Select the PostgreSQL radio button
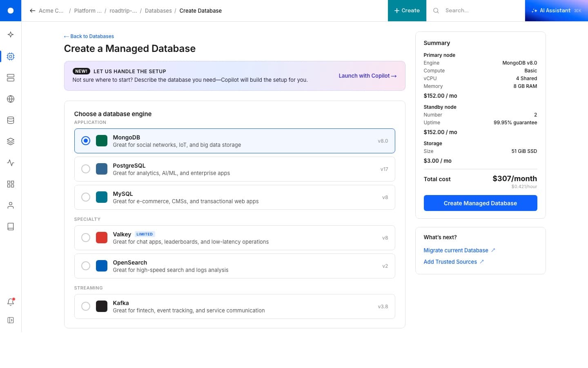Image resolution: width=588 pixels, height=368 pixels. (x=86, y=169)
